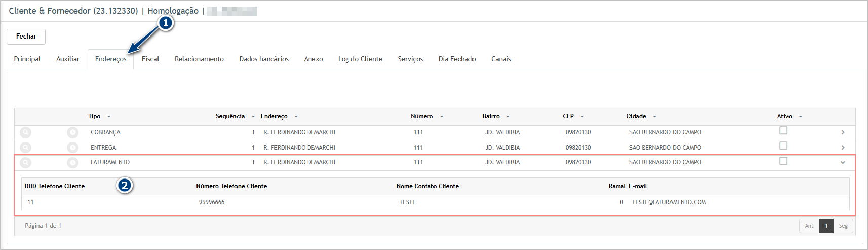This screenshot has width=868, height=250.
Task: Collapse the FATURAMENTO row details chevron
Action: [x=843, y=163]
